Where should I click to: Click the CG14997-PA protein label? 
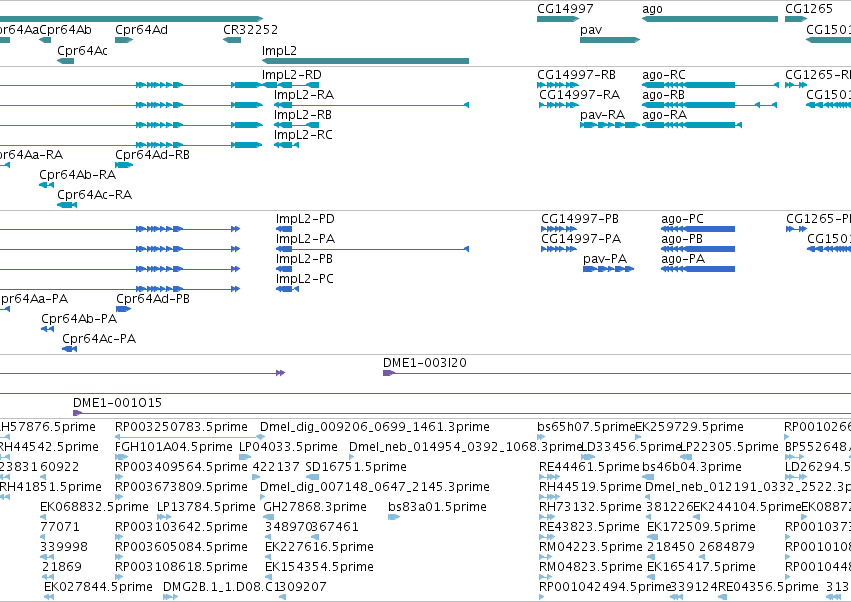pyautogui.click(x=581, y=239)
